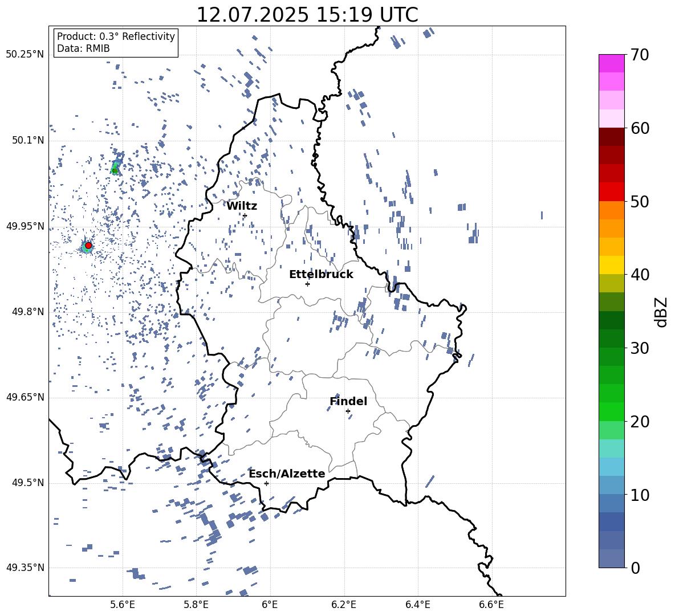
Task: Click the bright red 50 dBZ colorbar segment
Action: [x=612, y=192]
